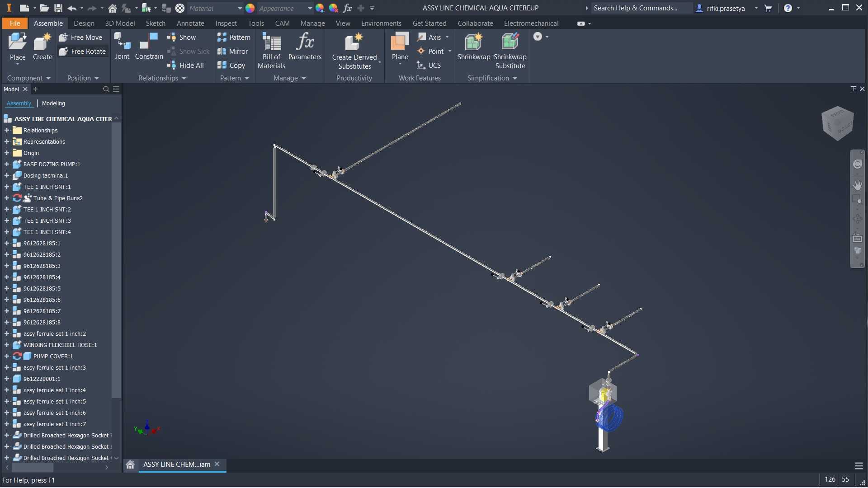
Task: Switch to the 3D Model tab
Action: coord(120,23)
